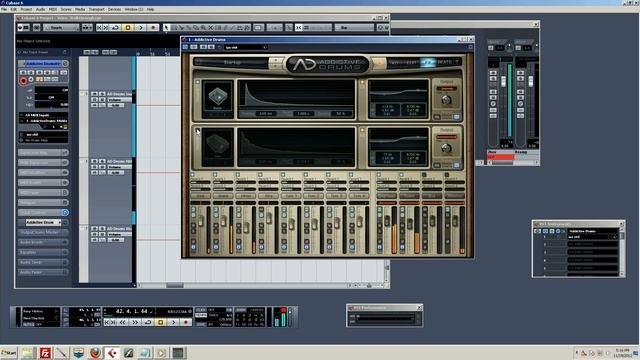Open Firefox from the taskbar
This screenshot has width=640, height=360.
(x=95, y=353)
